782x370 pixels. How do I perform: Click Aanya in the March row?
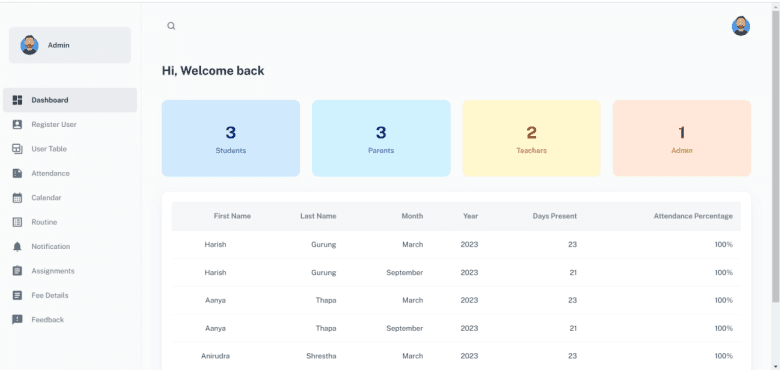215,301
